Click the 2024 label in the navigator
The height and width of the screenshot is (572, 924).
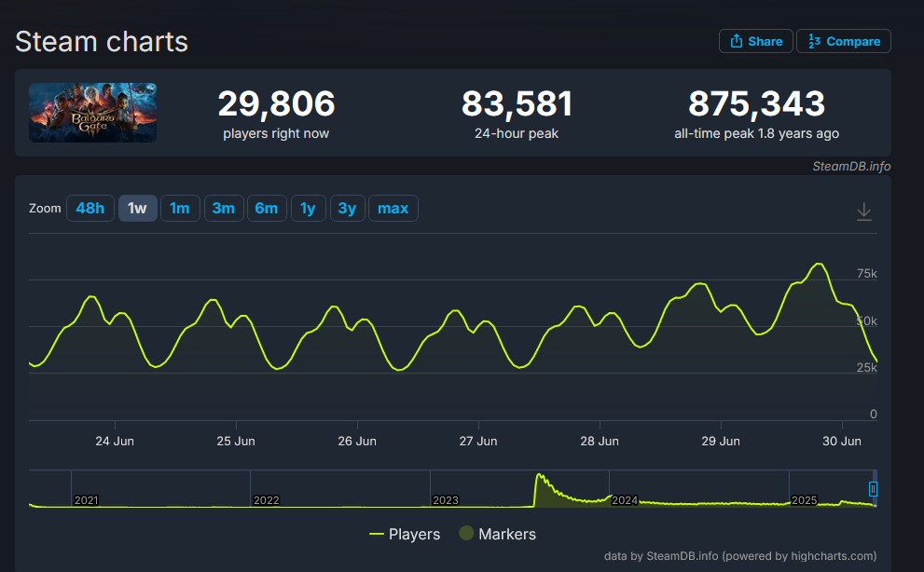click(x=625, y=500)
